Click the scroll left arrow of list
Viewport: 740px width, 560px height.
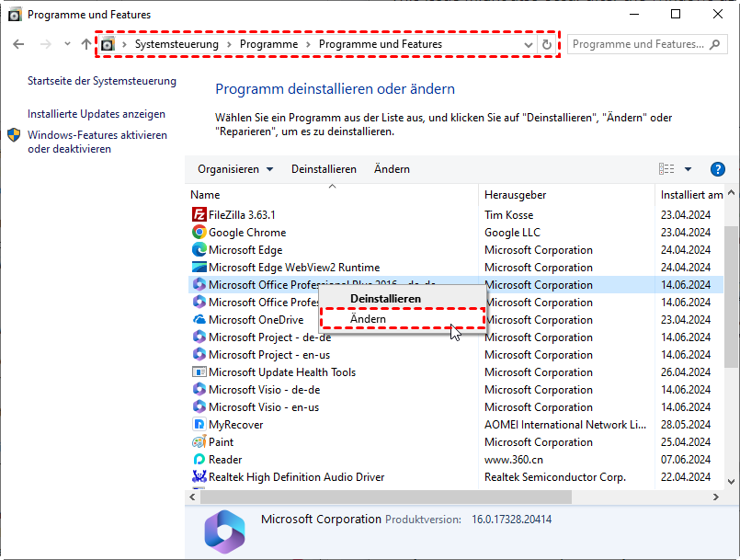pos(192,497)
